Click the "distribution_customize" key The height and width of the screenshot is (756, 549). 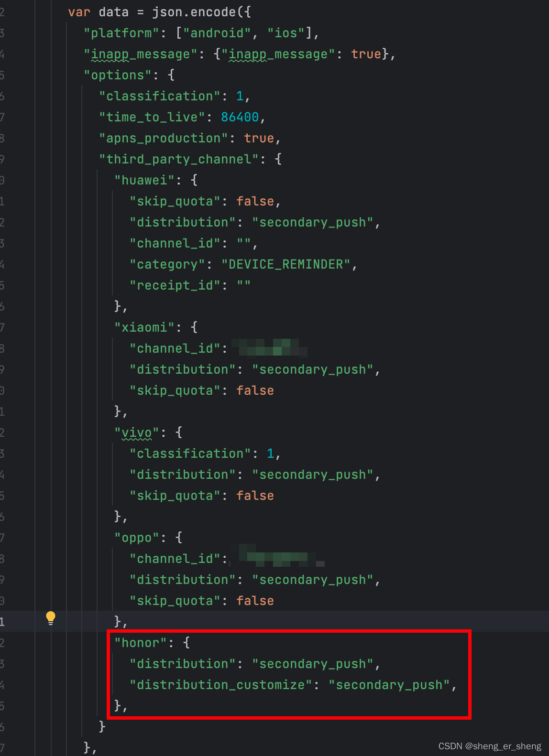click(x=221, y=685)
